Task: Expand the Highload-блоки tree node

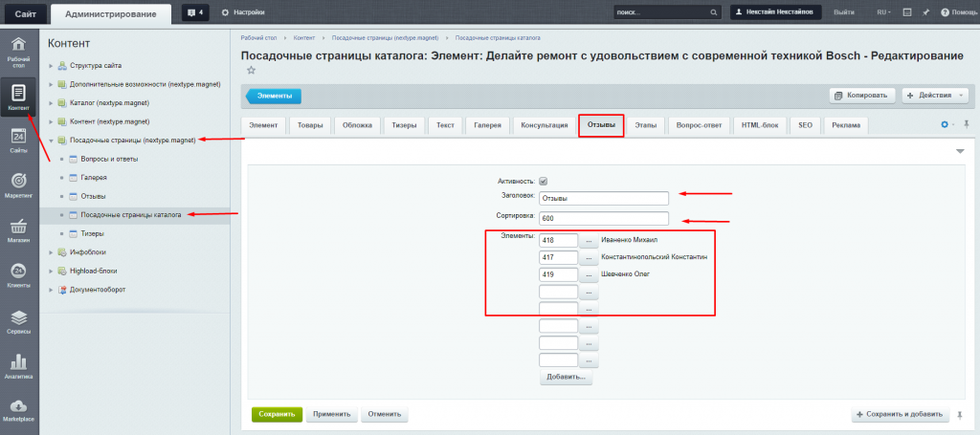Action: pyautogui.click(x=52, y=272)
